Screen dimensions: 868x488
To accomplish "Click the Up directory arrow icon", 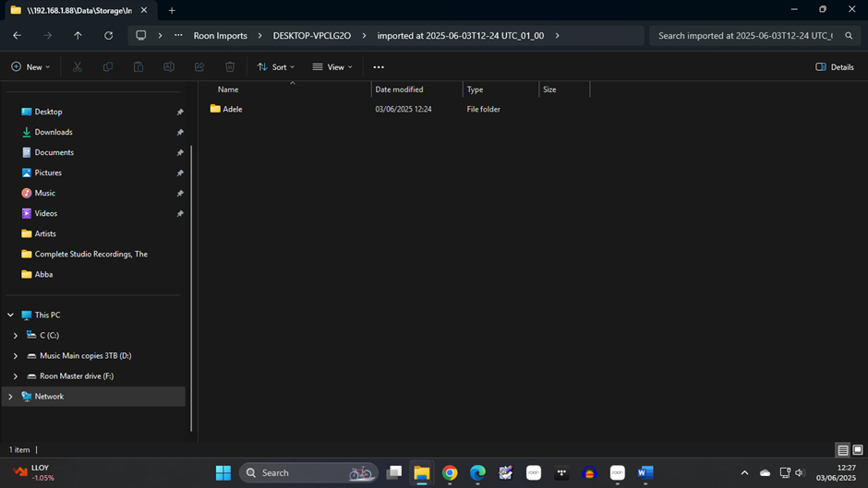I will [78, 35].
